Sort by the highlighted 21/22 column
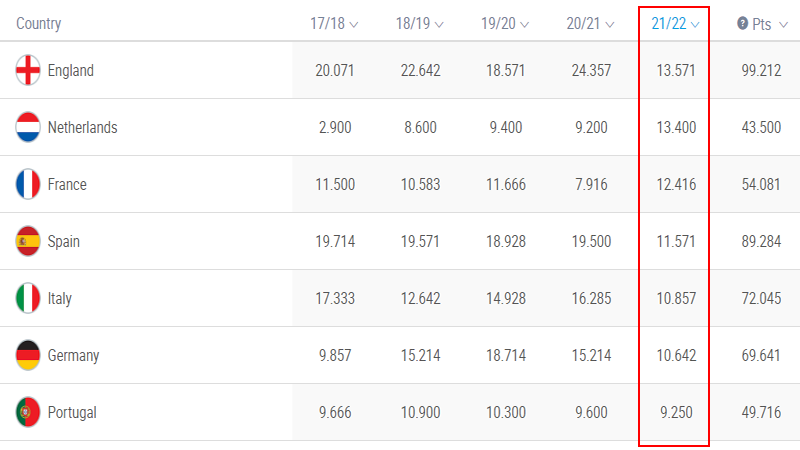The width and height of the screenshot is (800, 450). point(675,23)
